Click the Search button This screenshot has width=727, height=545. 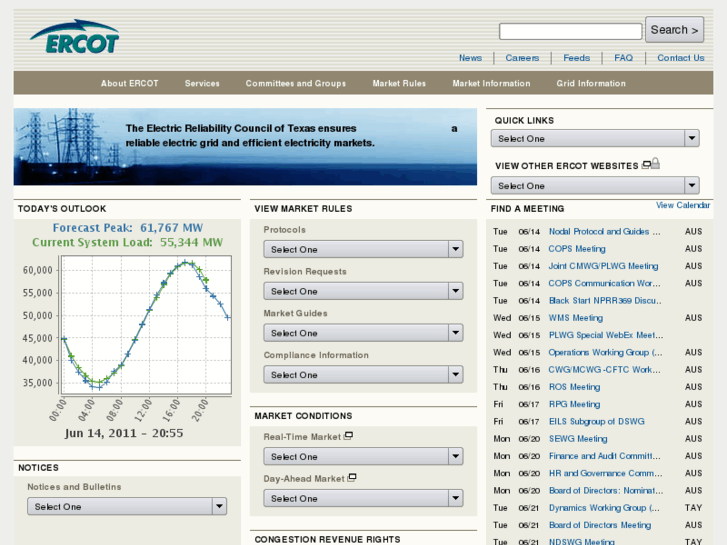pos(674,30)
